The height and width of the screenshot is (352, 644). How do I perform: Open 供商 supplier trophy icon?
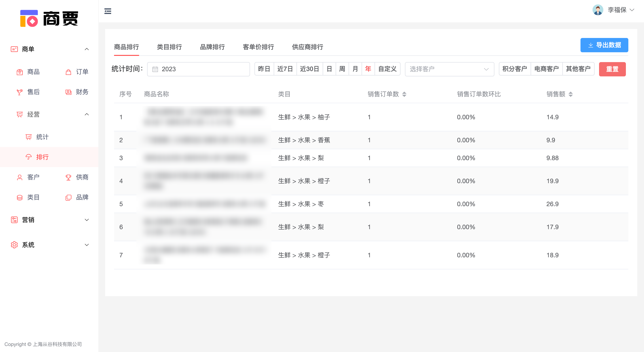[x=68, y=177]
